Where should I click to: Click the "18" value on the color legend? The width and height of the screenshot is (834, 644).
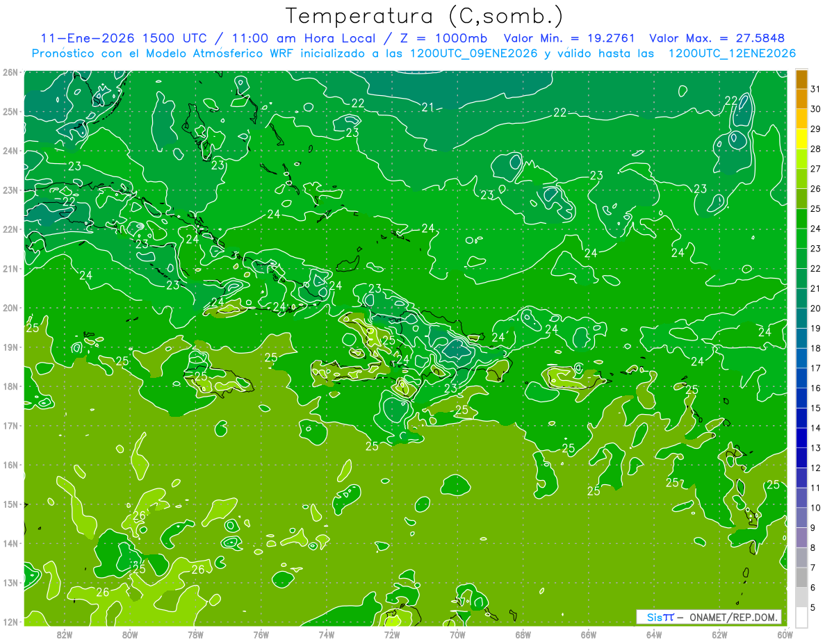(816, 348)
